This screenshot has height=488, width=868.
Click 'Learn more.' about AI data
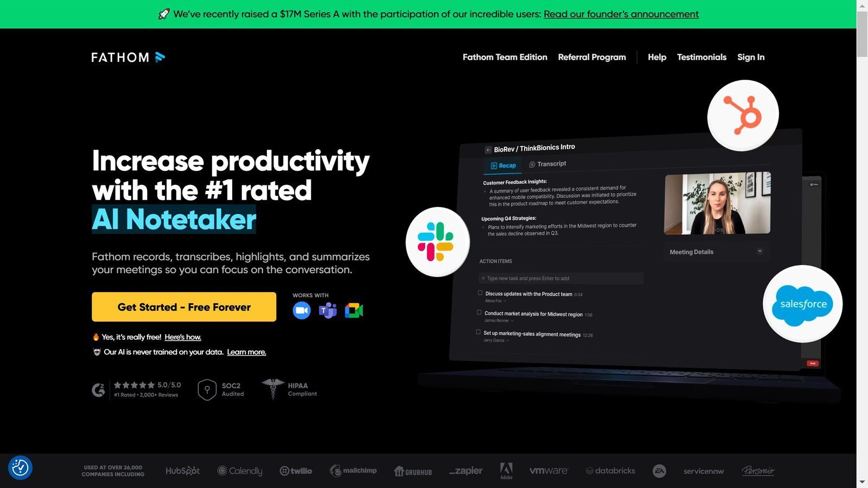click(x=246, y=352)
